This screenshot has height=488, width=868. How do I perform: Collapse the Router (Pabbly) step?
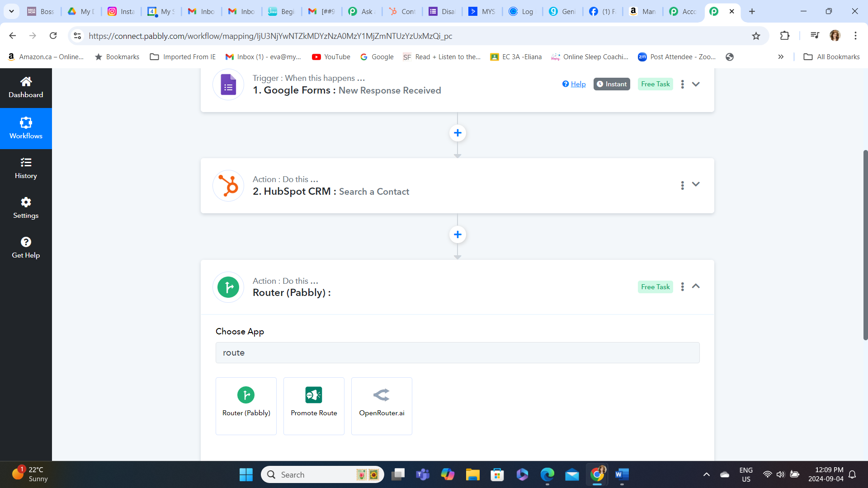coord(696,286)
